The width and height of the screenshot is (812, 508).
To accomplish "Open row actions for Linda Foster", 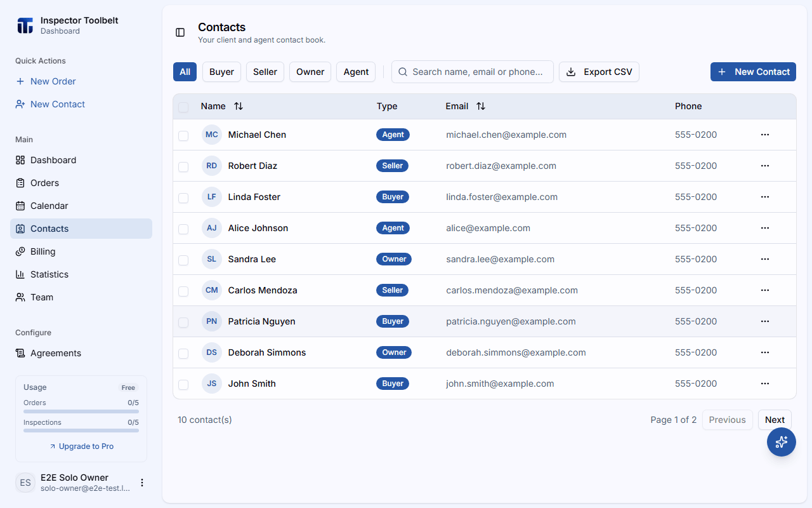I will (765, 197).
